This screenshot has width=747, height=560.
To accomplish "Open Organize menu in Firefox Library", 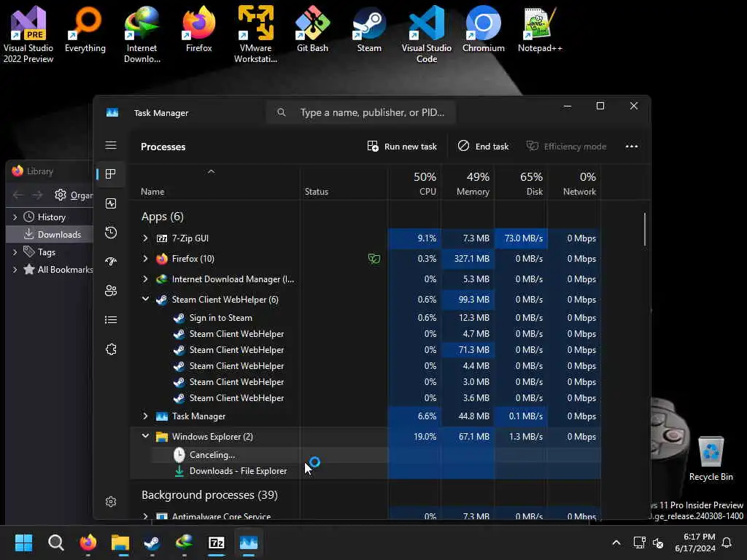I will pos(74,195).
